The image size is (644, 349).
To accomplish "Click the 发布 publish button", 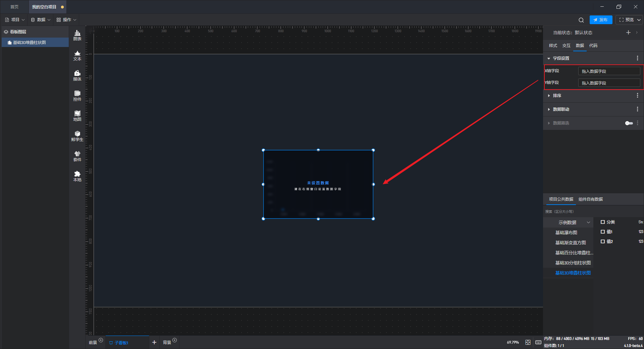I will click(601, 20).
